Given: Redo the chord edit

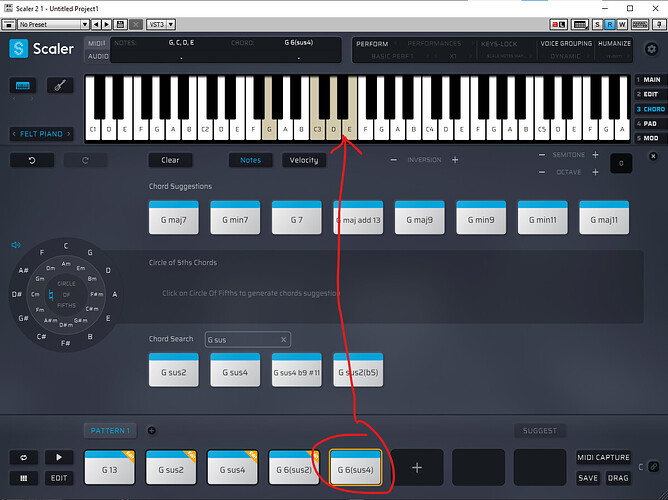Looking at the screenshot, I should click(85, 160).
